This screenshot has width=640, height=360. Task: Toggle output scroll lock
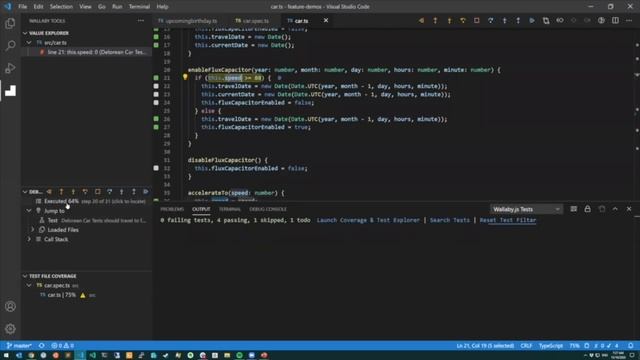[588, 209]
